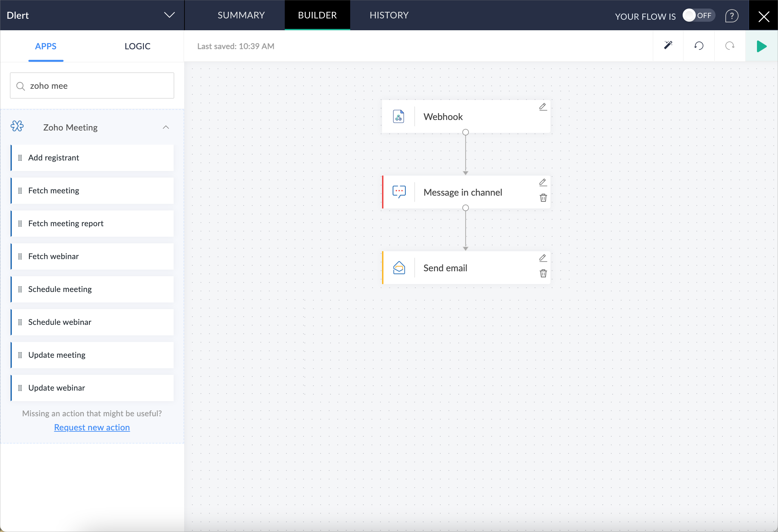This screenshot has width=778, height=532.
Task: Click the Request new action link
Action: click(x=92, y=427)
